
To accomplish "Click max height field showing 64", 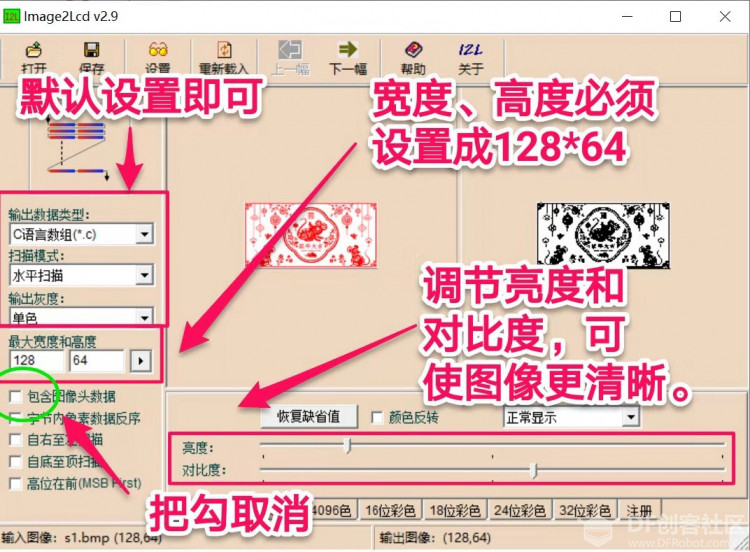I will (x=97, y=360).
